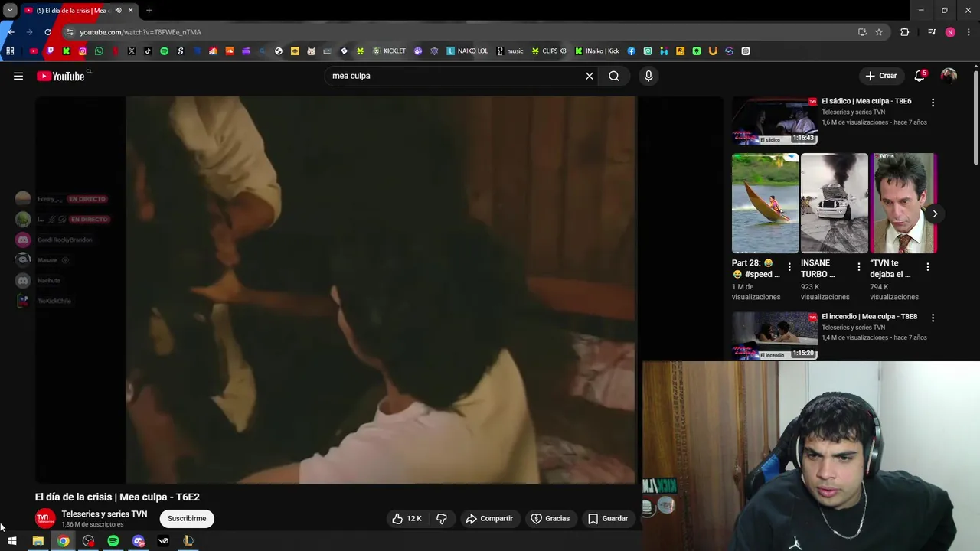Screen dimensions: 980x551
Task: Open 'El sádico | Mea culpa - T8E6' thumbnail
Action: 774,120
